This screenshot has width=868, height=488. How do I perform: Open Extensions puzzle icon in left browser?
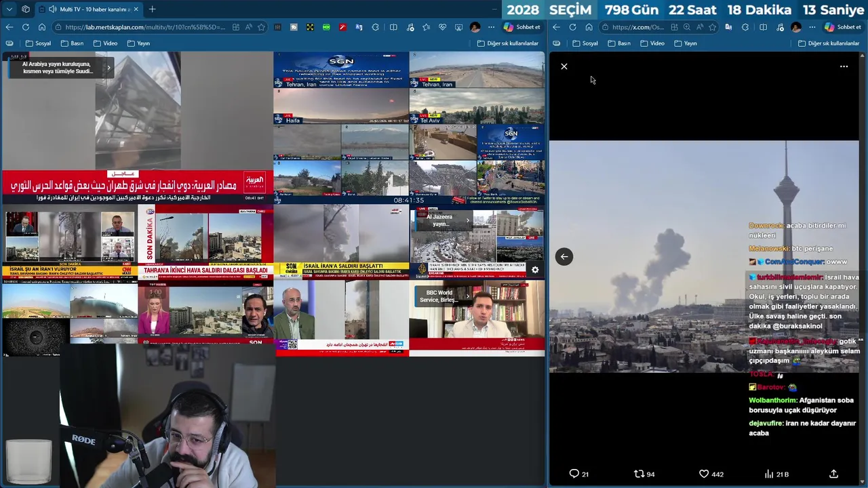click(375, 27)
